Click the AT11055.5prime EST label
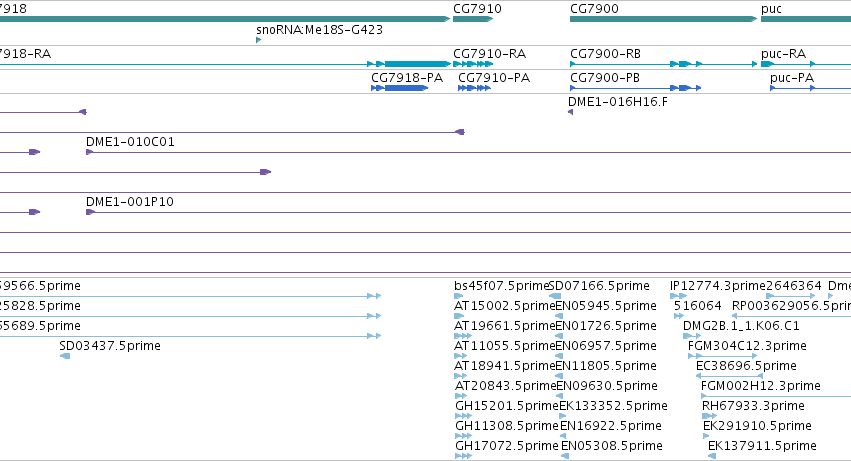This screenshot has height=461, width=851. [x=504, y=345]
